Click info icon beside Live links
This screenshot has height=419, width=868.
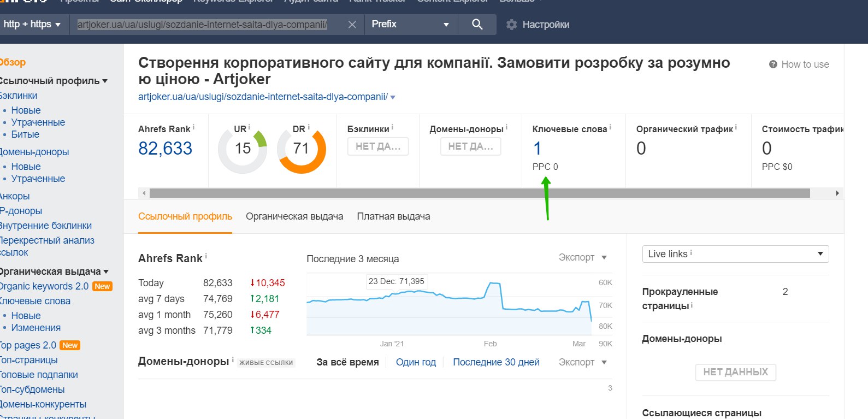pyautogui.click(x=691, y=252)
